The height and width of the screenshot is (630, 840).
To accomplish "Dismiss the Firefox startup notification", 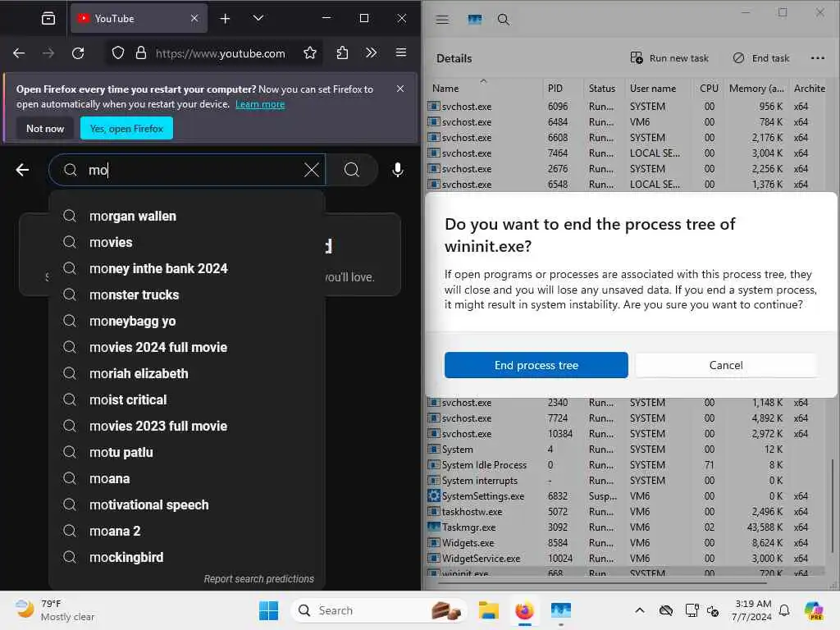I will 400,89.
